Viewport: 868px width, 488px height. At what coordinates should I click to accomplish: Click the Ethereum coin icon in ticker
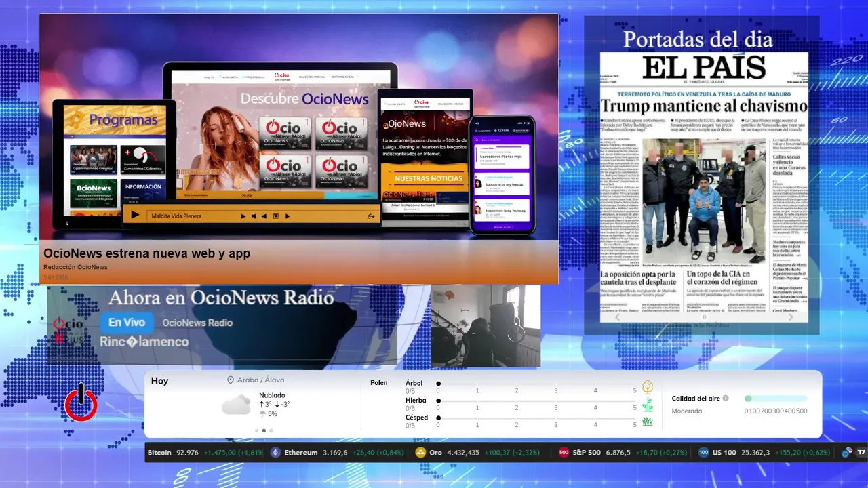click(x=275, y=453)
